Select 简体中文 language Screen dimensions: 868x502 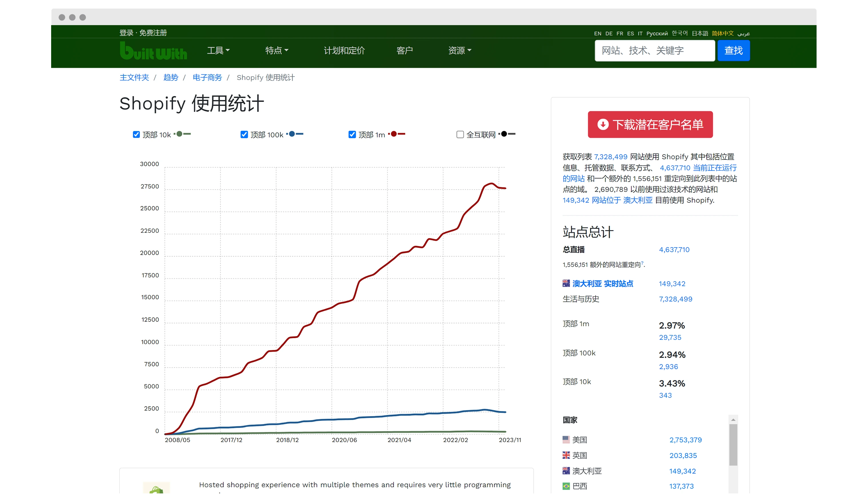click(x=723, y=33)
